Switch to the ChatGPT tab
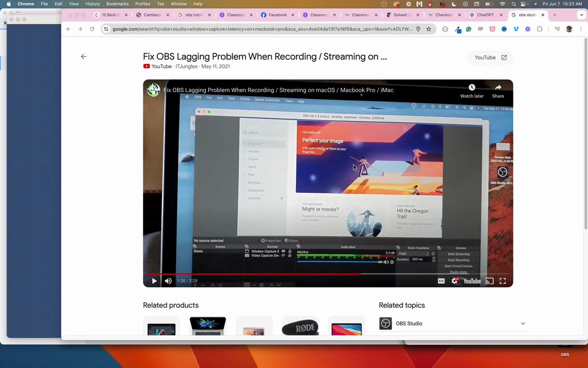The height and width of the screenshot is (368, 588). 485,15
